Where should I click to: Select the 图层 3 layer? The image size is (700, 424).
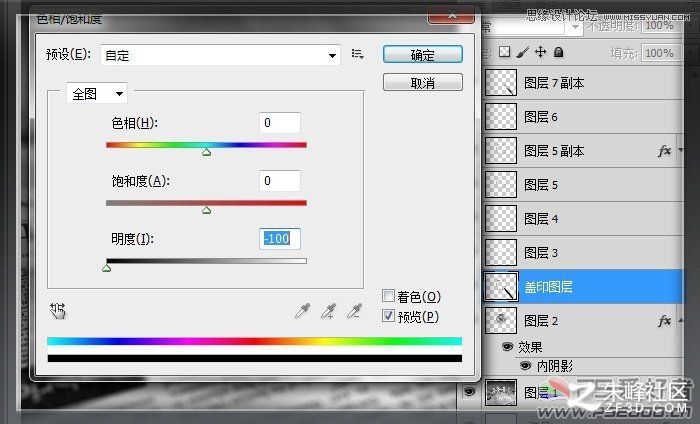583,253
